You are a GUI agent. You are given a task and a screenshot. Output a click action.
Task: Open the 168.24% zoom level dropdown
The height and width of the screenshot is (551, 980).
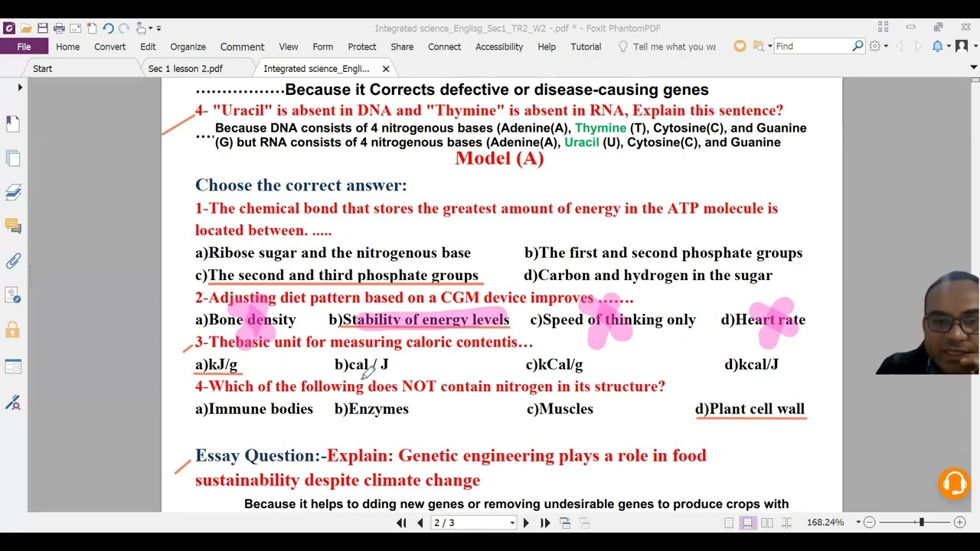pos(858,523)
